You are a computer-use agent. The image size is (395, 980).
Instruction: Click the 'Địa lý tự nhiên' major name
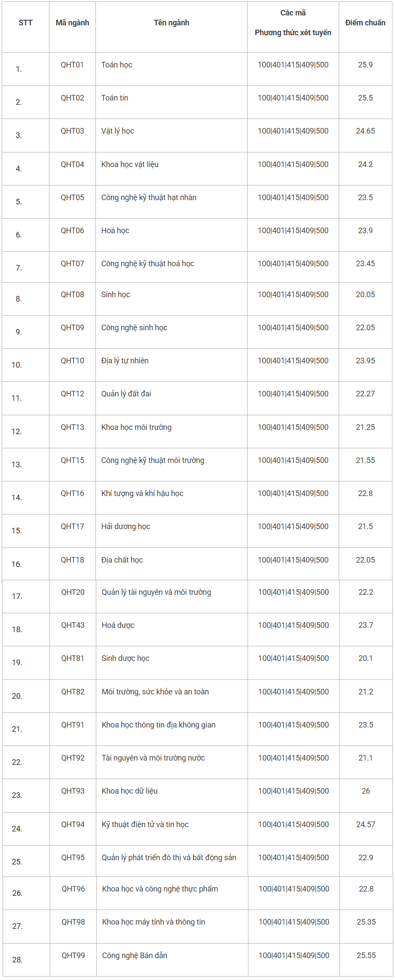(125, 361)
